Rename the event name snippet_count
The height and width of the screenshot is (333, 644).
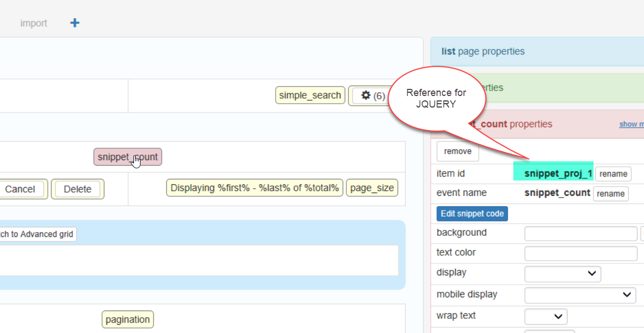tap(610, 194)
